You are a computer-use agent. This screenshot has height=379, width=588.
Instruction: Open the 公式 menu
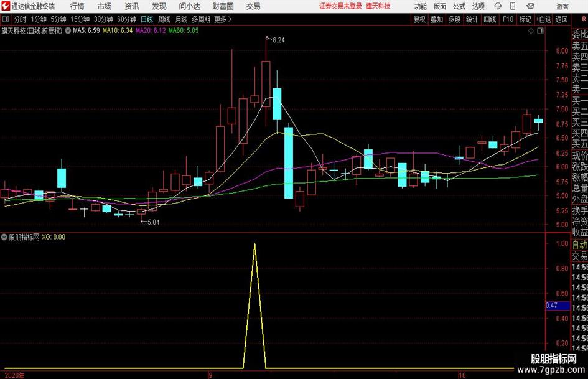tap(459, 6)
